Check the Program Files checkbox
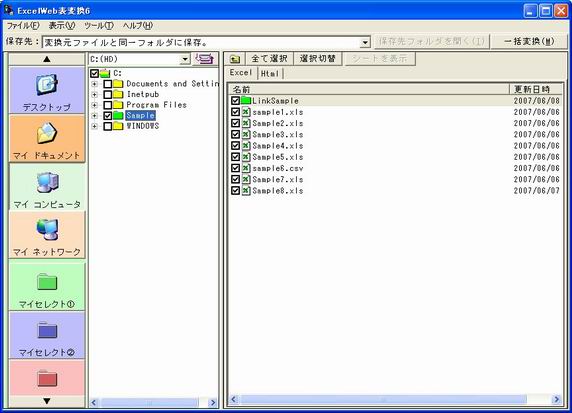 [x=108, y=105]
